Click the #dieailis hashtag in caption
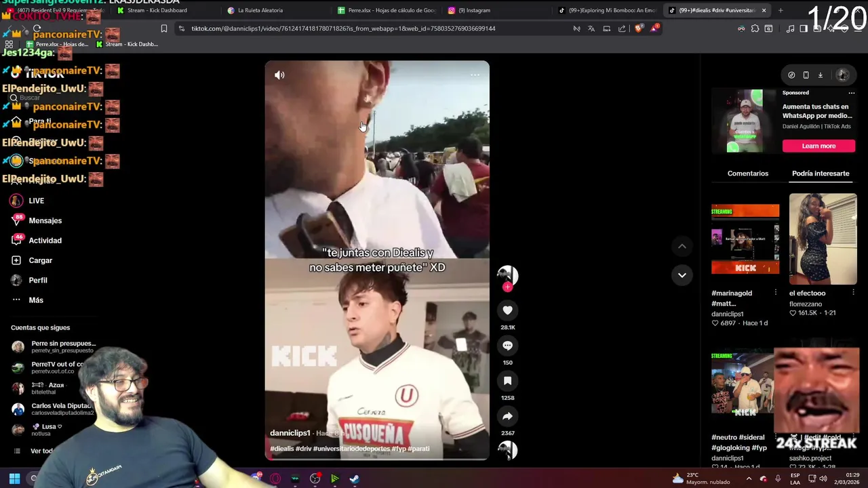This screenshot has height=488, width=868. pyautogui.click(x=281, y=449)
